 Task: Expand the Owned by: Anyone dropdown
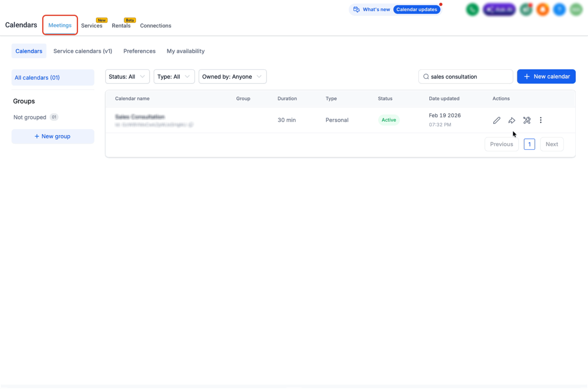click(x=233, y=77)
